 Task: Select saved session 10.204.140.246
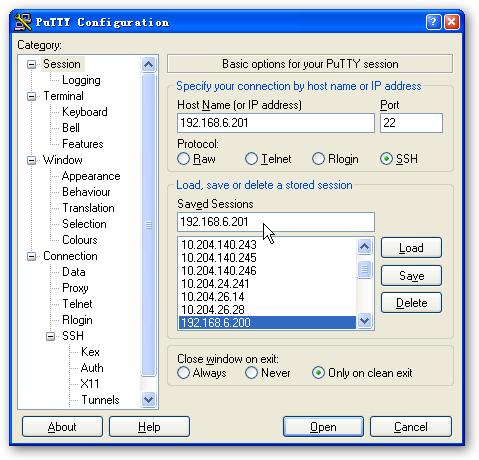(267, 271)
